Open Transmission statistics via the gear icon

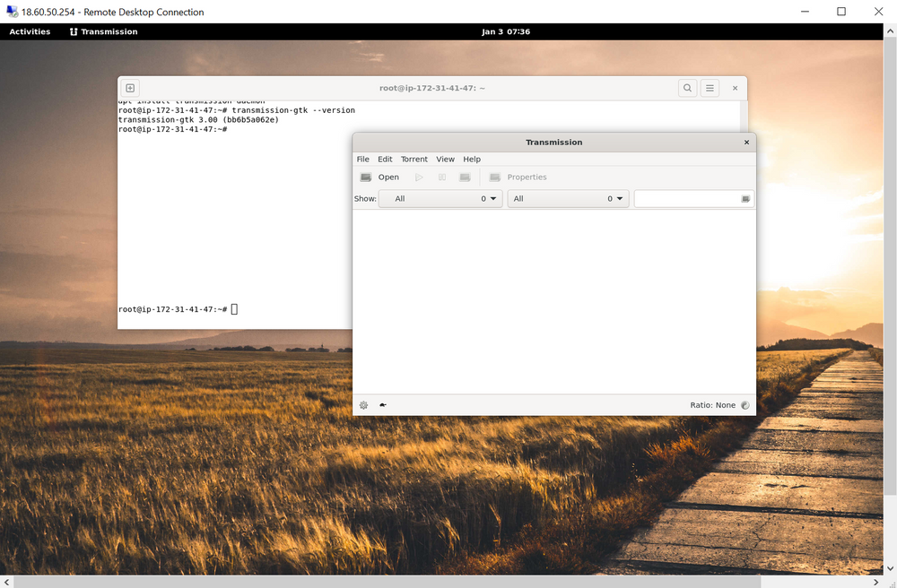click(x=363, y=404)
